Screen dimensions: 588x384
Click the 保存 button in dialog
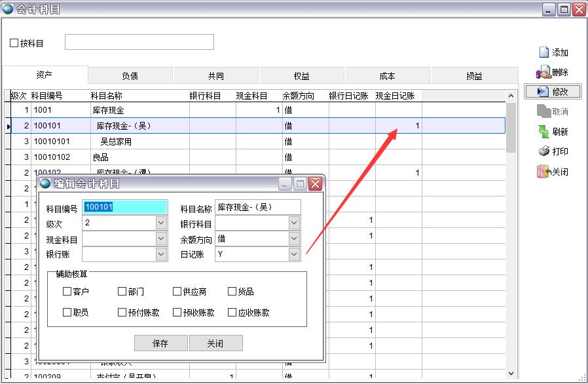[160, 343]
